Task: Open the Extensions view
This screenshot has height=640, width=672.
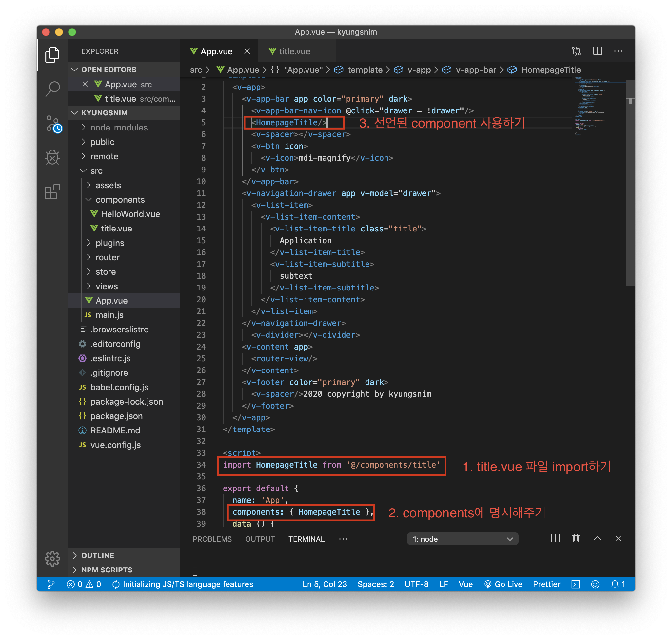Action: (52, 191)
